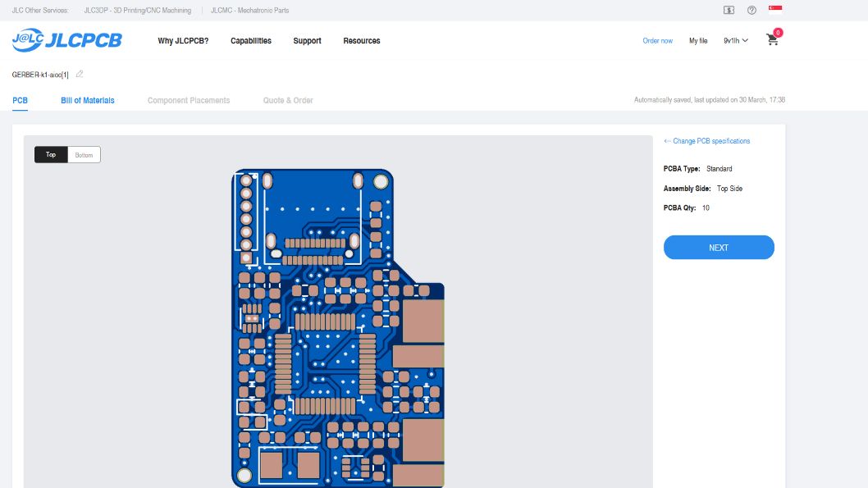Switch PCB view to Bottom side

(x=84, y=154)
